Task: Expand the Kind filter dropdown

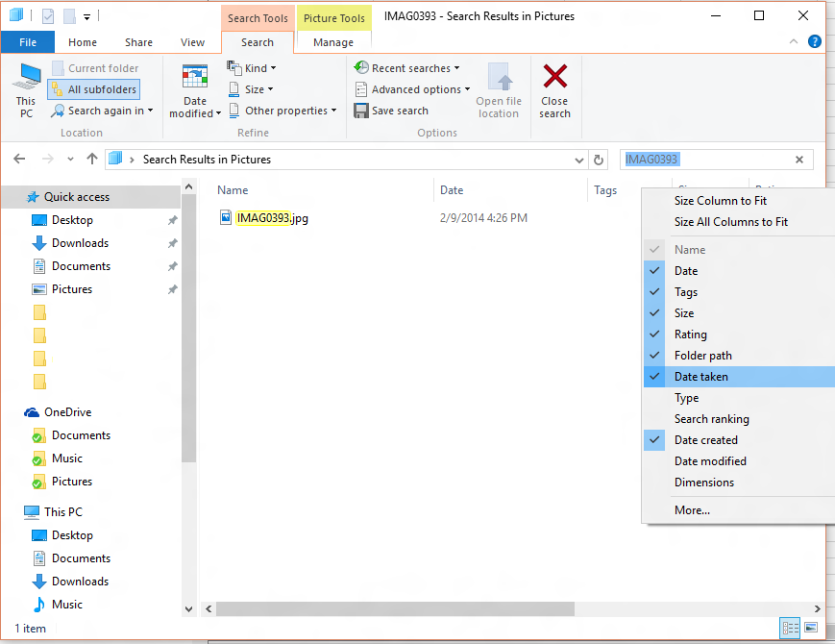Action: (255, 68)
